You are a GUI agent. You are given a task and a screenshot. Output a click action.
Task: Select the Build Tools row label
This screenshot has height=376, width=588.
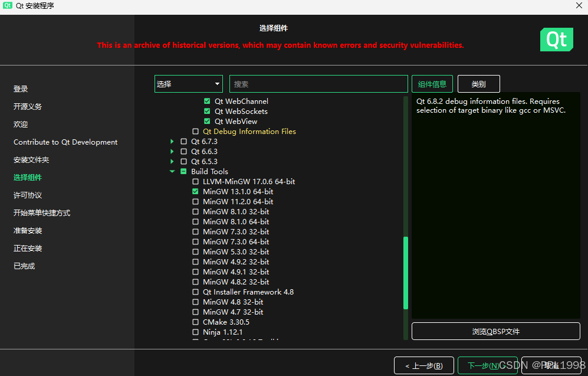(209, 172)
